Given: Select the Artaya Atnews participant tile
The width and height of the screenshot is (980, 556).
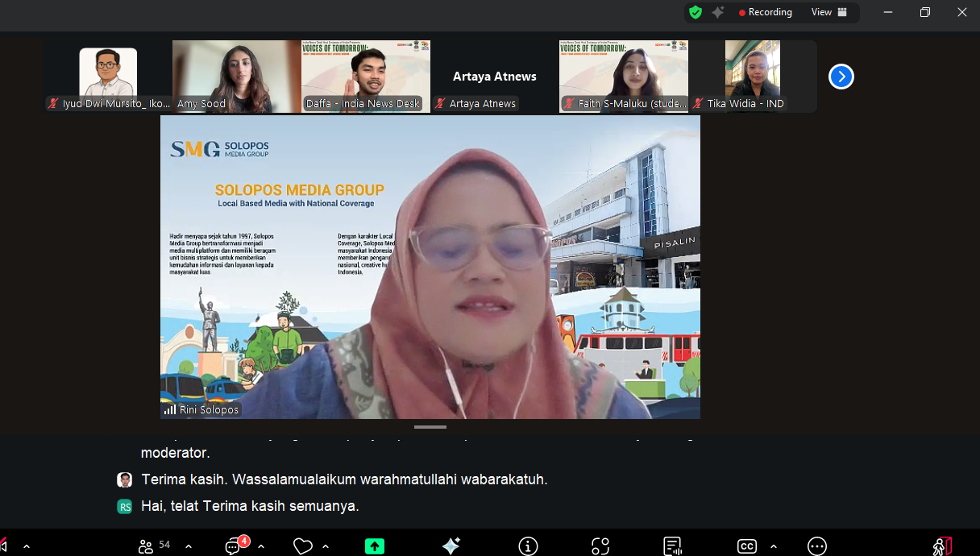Looking at the screenshot, I should click(x=495, y=77).
